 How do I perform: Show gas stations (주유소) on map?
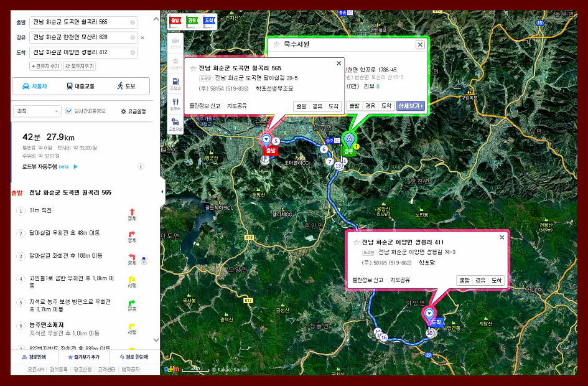click(175, 83)
